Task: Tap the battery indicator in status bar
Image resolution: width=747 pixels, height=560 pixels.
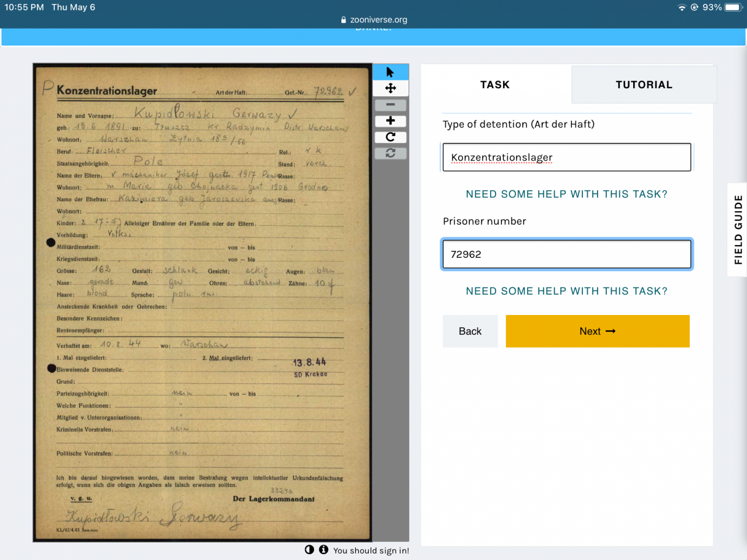Action: [x=733, y=7]
